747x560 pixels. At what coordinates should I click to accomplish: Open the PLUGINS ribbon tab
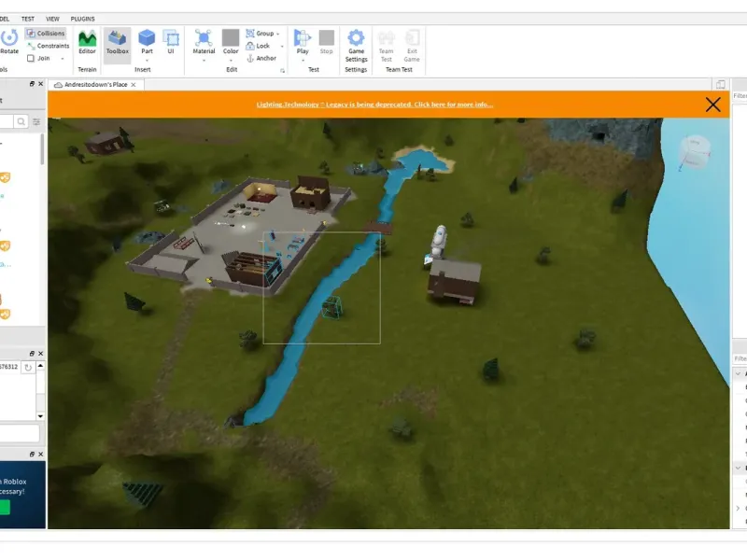[82, 19]
